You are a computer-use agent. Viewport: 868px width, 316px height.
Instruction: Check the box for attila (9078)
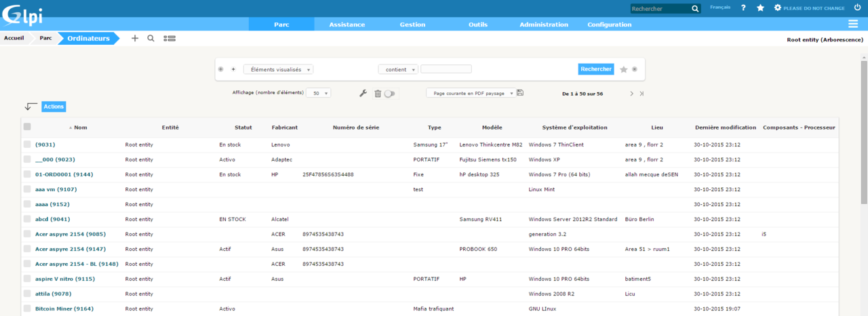(x=27, y=294)
